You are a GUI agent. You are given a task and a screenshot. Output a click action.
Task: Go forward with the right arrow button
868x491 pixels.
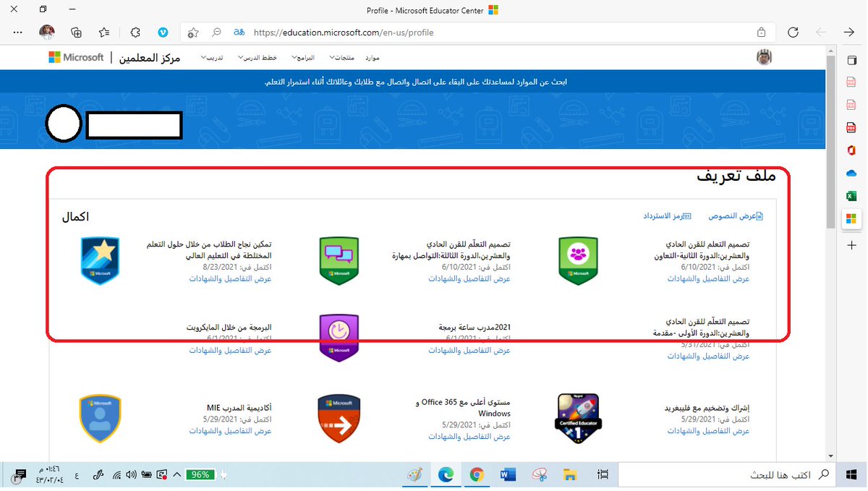[x=849, y=33]
